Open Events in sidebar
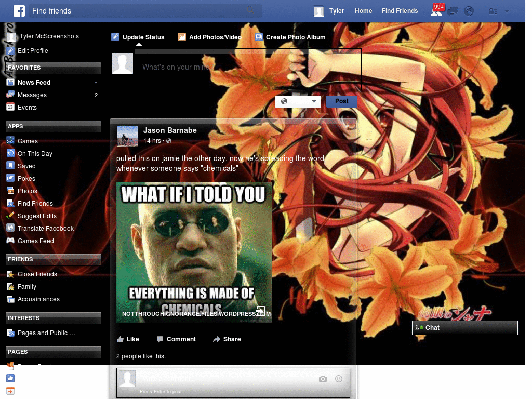This screenshot has height=399, width=532. coord(27,108)
